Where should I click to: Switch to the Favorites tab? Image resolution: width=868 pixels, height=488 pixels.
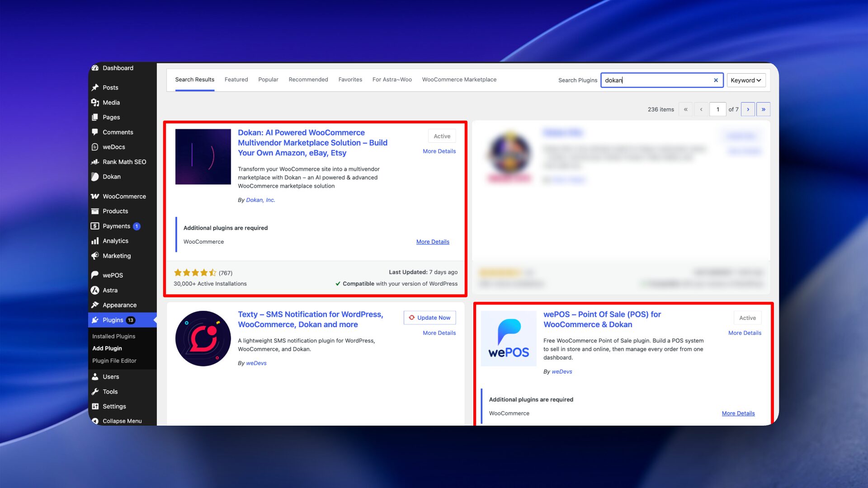pyautogui.click(x=350, y=80)
